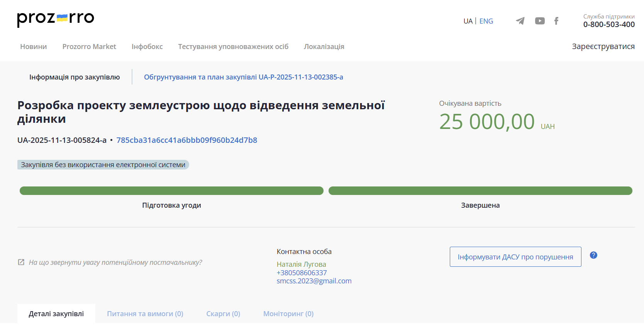Viewport: 644px width, 332px height.
Task: Select the UA language option
Action: coord(468,21)
